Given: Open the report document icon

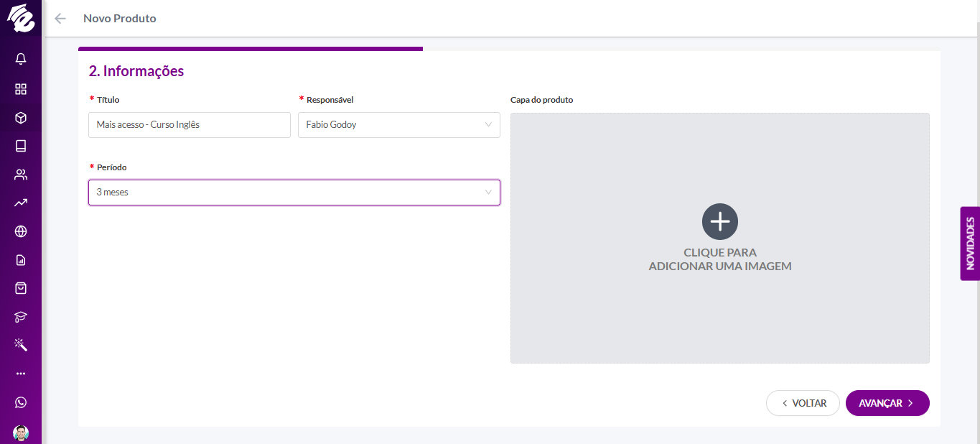Looking at the screenshot, I should coord(21,260).
